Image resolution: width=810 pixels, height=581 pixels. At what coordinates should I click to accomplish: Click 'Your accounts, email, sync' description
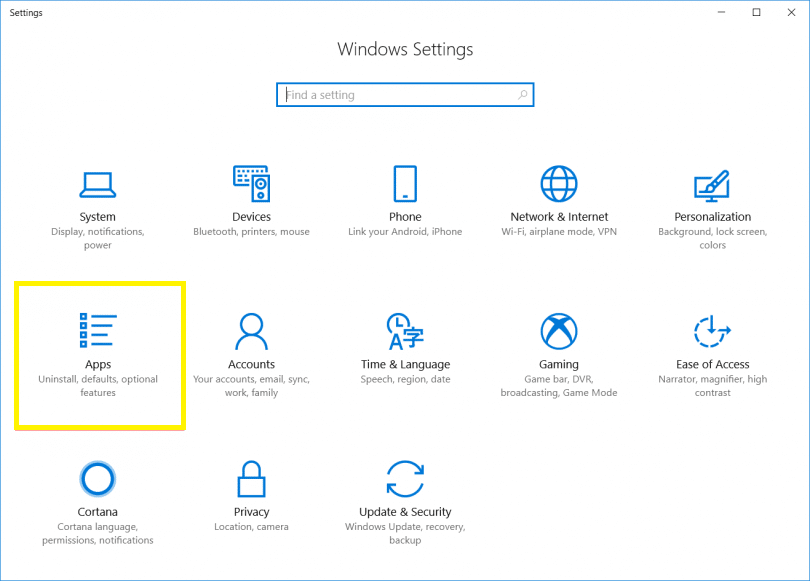tap(251, 386)
